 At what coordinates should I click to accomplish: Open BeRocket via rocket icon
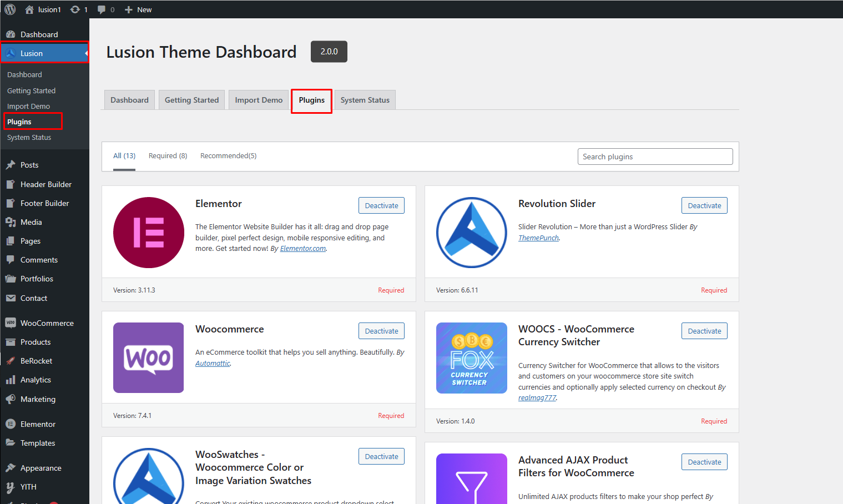pyautogui.click(x=11, y=361)
